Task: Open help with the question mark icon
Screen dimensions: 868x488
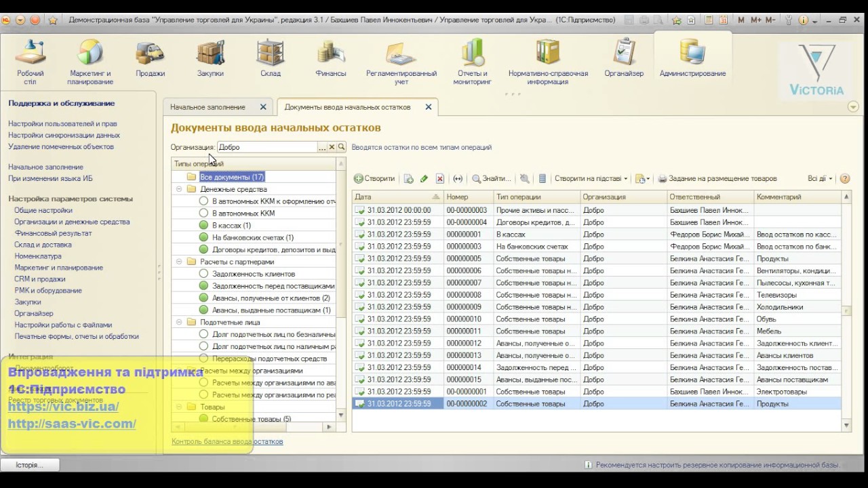Action: (x=845, y=179)
